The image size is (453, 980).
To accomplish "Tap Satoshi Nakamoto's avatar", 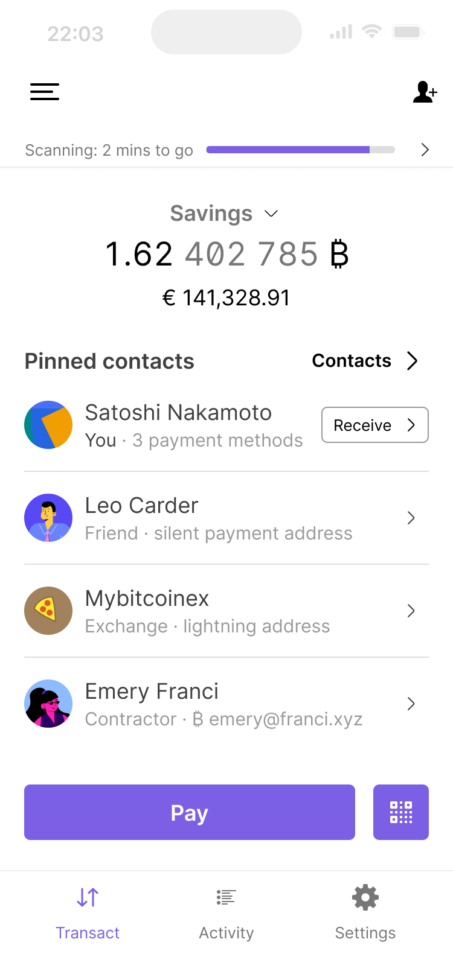I will tap(48, 425).
